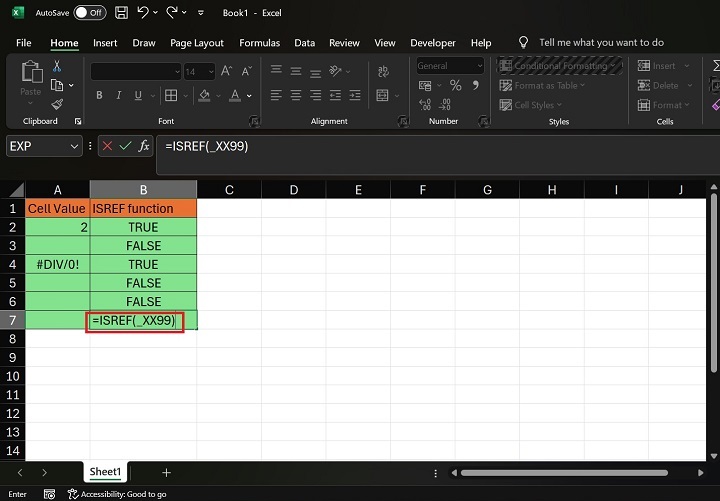Screen dimensions: 720x501
Task: Switch to the Page Layout tab
Action: (x=197, y=43)
